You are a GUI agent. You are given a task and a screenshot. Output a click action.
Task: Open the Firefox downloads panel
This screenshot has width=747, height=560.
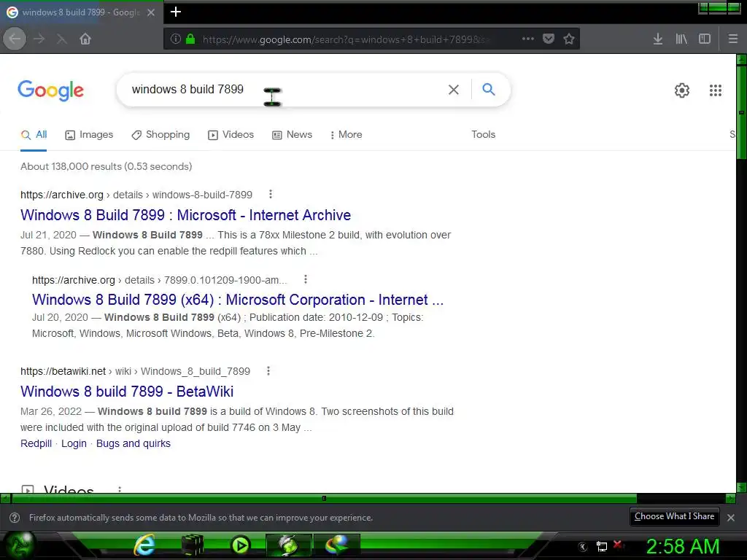[658, 39]
